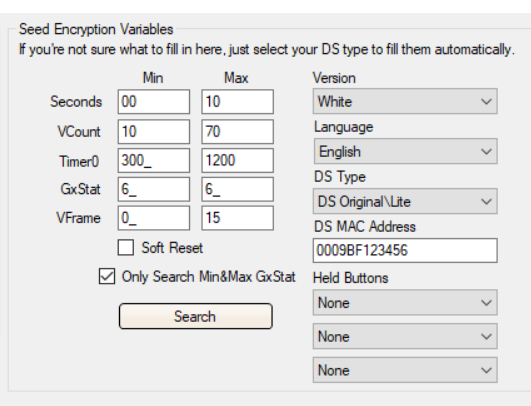This screenshot has width=531, height=406.
Task: Focus the VFrame Max field showing 15
Action: coord(237,218)
